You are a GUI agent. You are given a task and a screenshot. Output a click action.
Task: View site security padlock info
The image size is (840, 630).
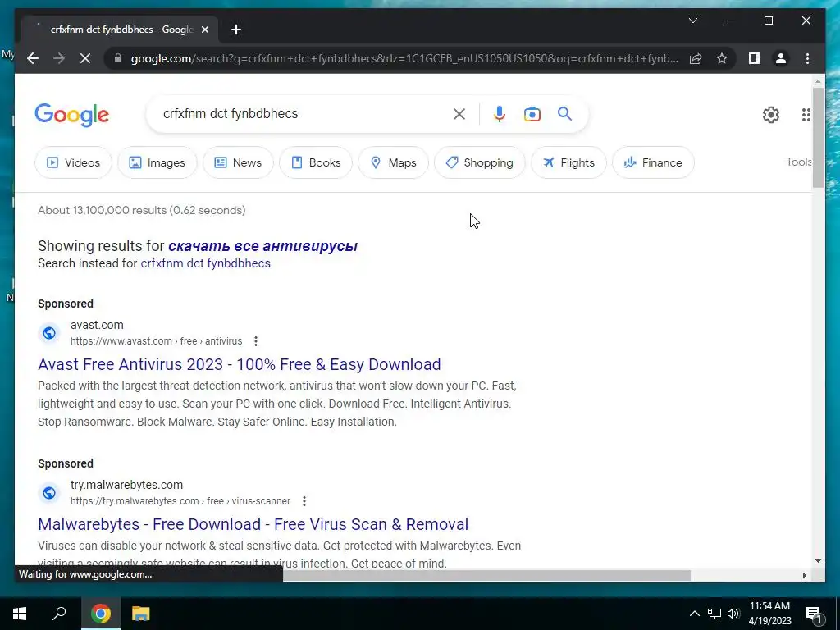click(x=118, y=58)
